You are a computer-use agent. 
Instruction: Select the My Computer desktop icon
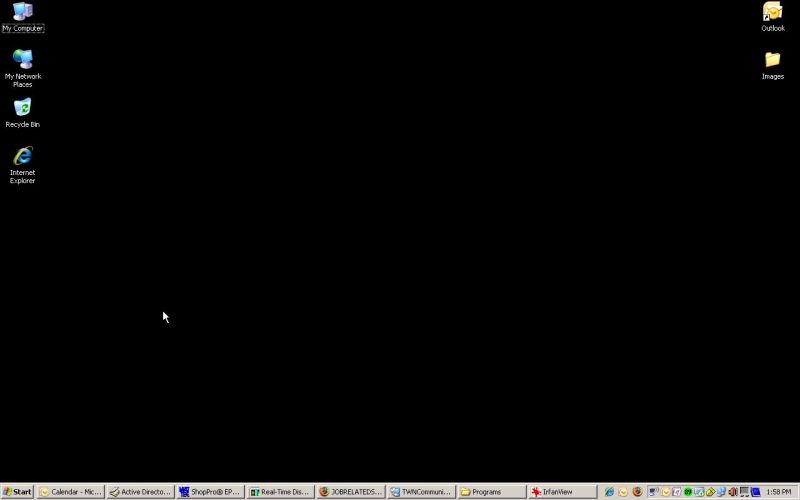pyautogui.click(x=22, y=17)
